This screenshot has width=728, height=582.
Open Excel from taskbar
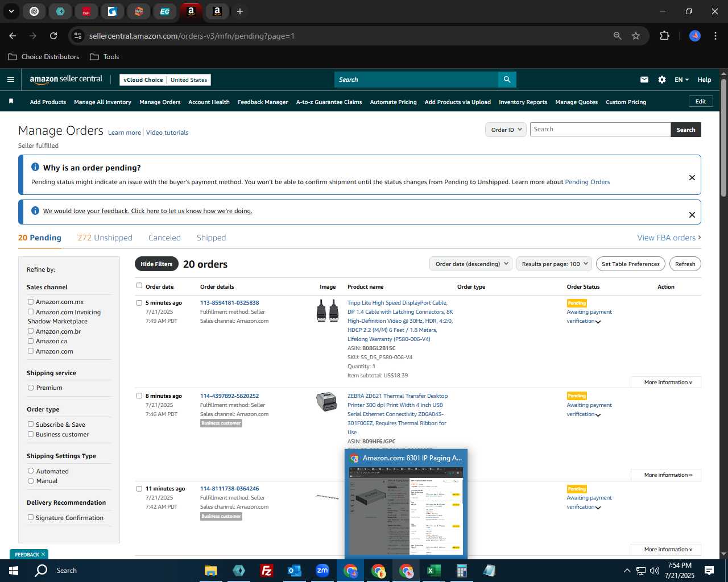click(x=433, y=571)
